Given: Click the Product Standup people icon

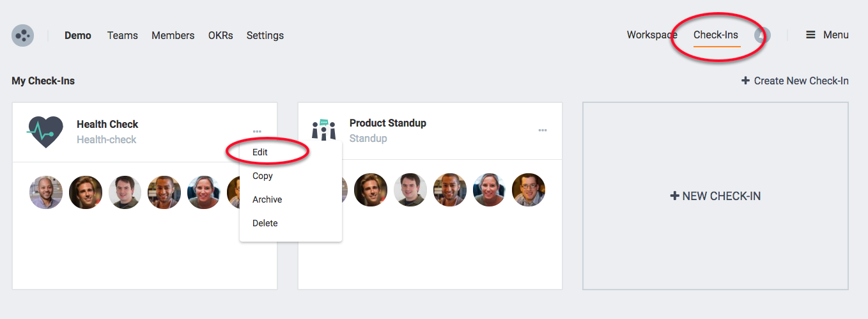Looking at the screenshot, I should [323, 130].
